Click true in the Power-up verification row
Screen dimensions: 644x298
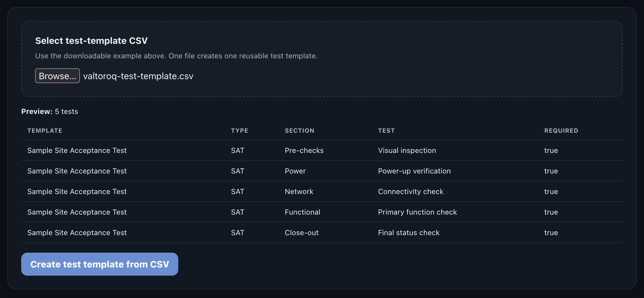coord(551,171)
